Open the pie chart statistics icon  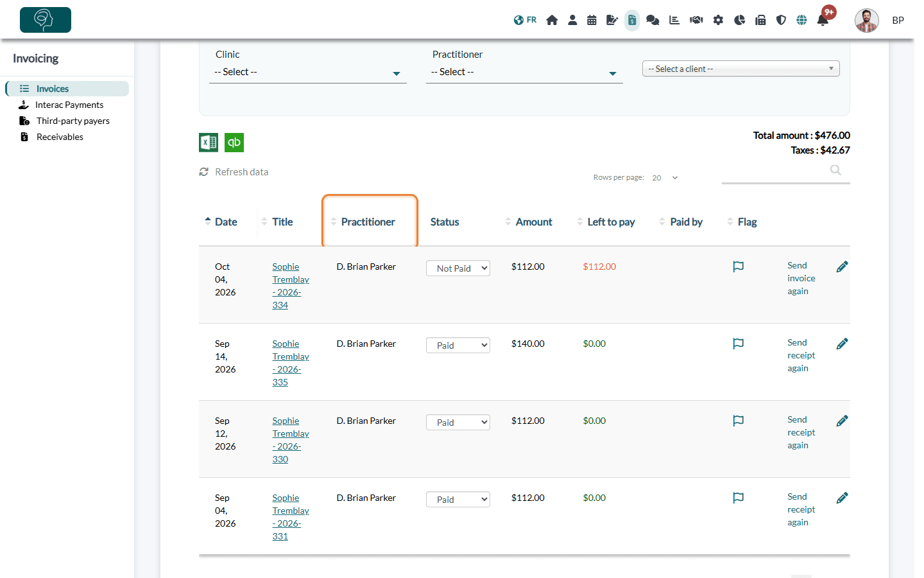pyautogui.click(x=739, y=20)
